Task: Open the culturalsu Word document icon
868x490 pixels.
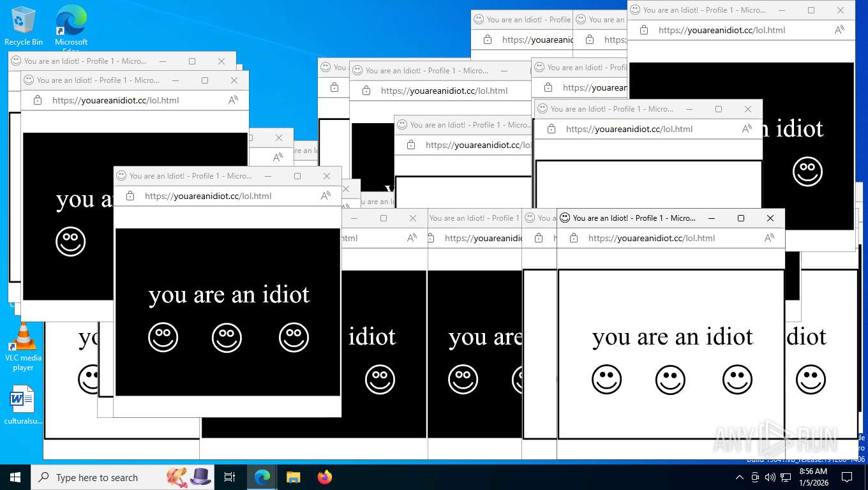Action: coord(23,405)
